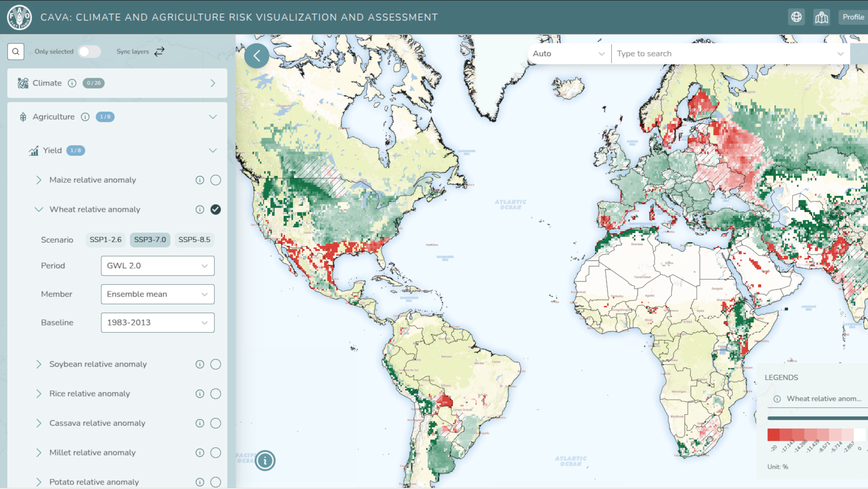Click the Climate section info icon

[72, 83]
